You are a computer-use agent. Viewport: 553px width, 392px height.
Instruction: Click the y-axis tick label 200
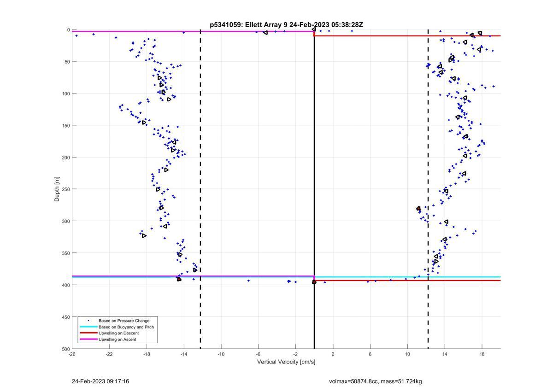pos(66,158)
